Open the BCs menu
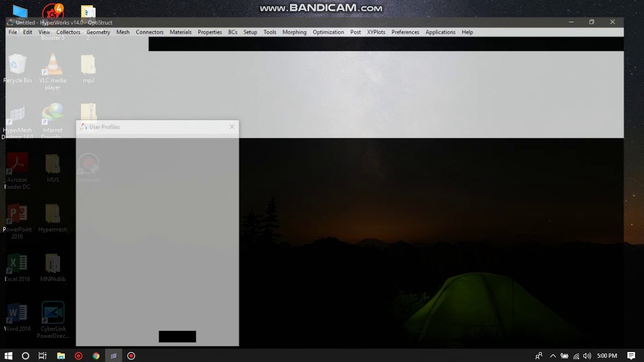644x362 pixels. pos(232,32)
